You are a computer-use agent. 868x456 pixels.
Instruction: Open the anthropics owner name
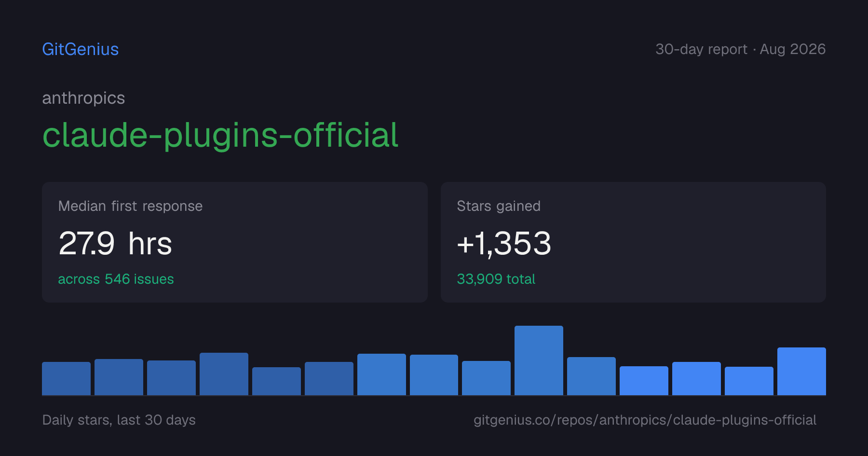click(x=83, y=98)
